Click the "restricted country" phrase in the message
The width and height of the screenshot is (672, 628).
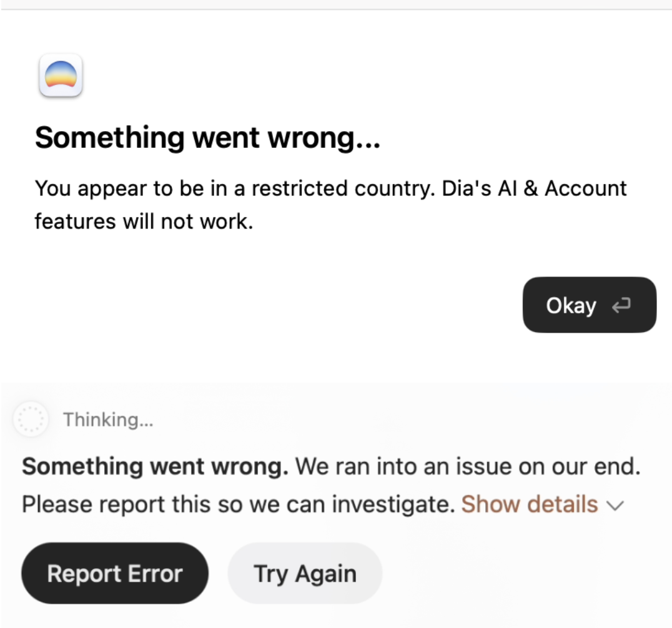(331, 188)
